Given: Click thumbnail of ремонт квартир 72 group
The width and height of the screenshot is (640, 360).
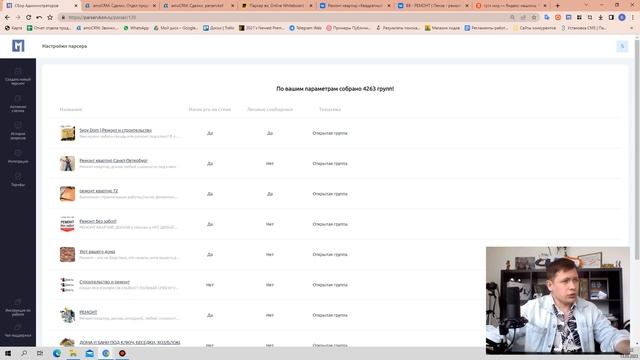Looking at the screenshot, I should tap(67, 193).
